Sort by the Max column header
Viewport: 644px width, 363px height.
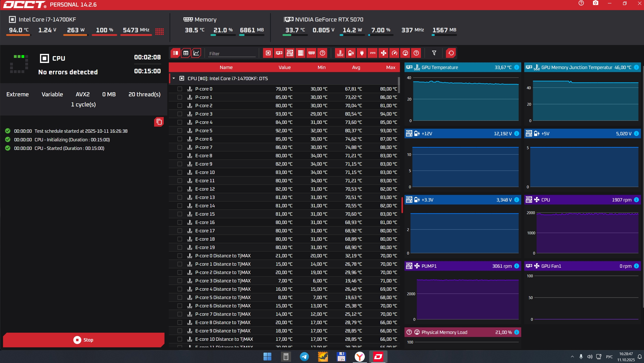tap(390, 67)
